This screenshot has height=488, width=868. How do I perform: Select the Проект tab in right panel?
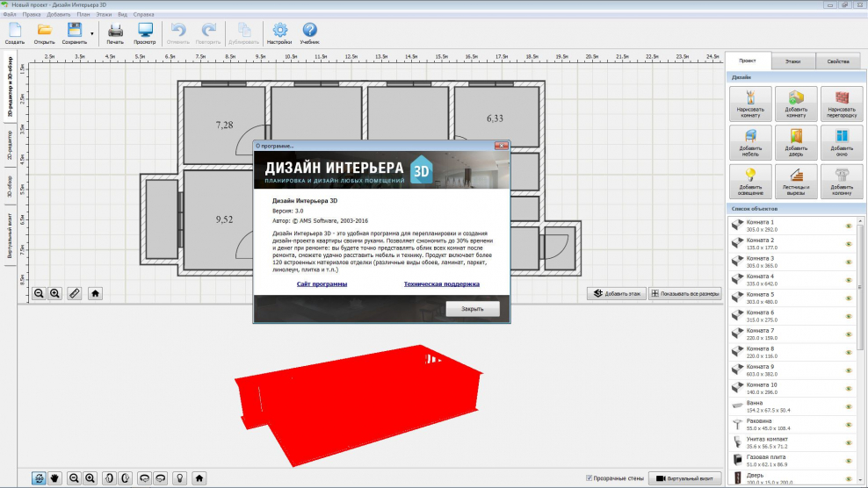(x=748, y=61)
